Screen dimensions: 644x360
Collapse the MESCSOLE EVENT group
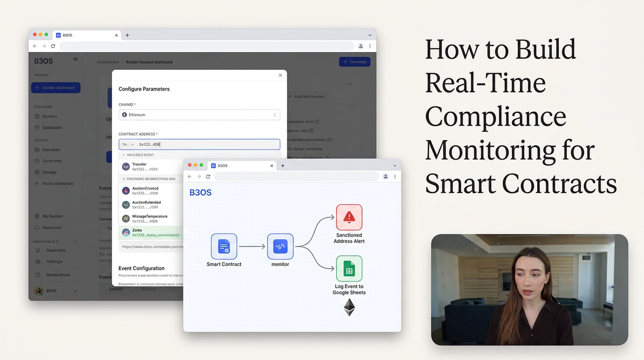pos(124,155)
